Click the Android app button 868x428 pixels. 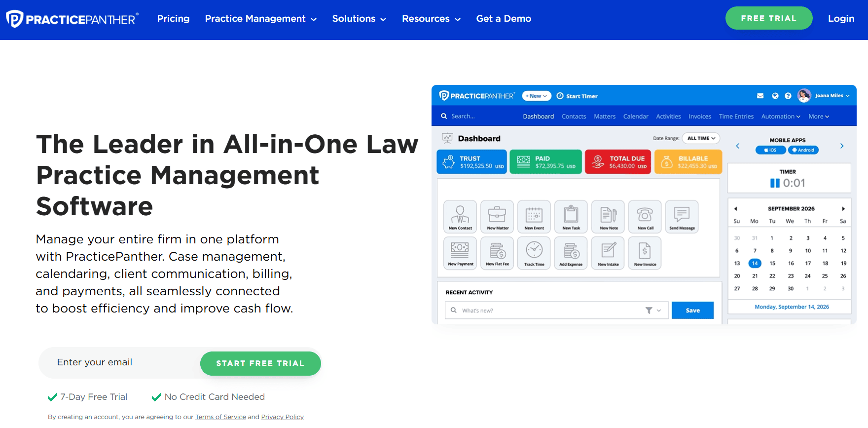tap(803, 150)
